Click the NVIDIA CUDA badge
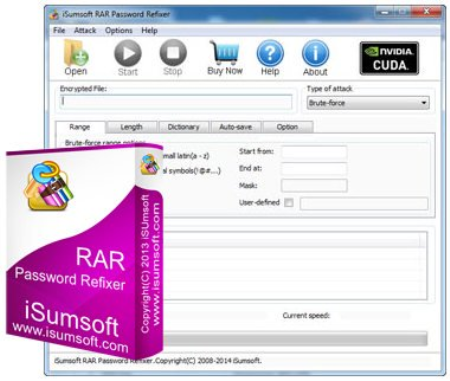This screenshot has width=450, height=381. pos(389,58)
